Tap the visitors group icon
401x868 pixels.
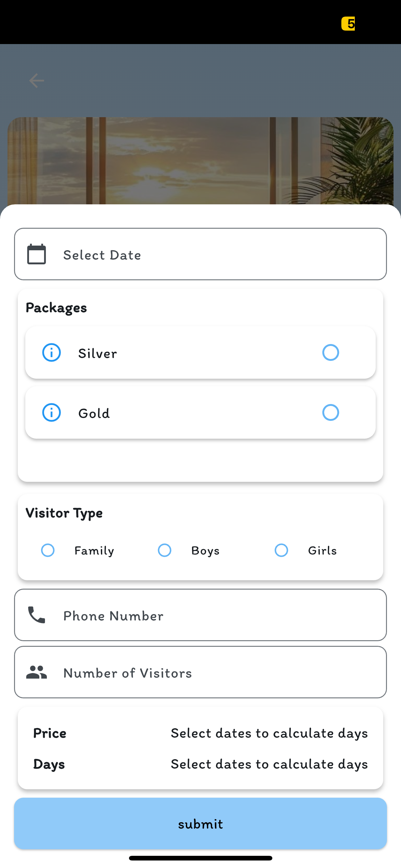click(36, 672)
